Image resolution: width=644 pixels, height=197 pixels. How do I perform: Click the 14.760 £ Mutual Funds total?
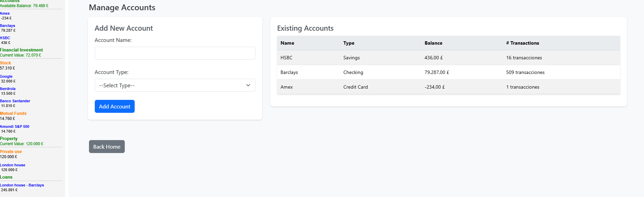pos(8,119)
